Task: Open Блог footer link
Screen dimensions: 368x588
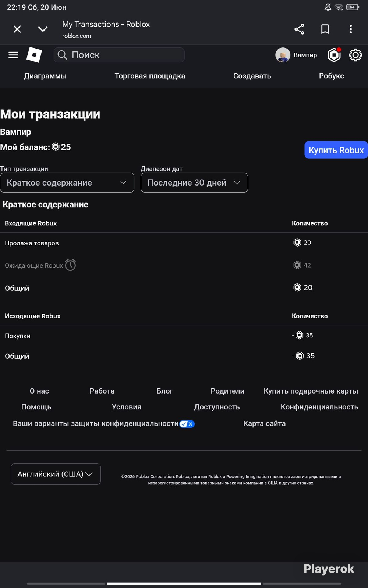Action: [x=164, y=391]
